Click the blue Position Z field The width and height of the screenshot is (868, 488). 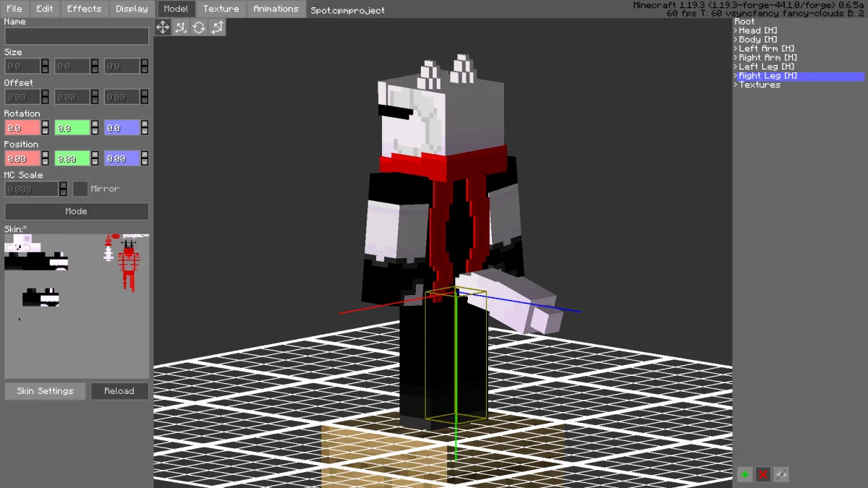pyautogui.click(x=122, y=158)
